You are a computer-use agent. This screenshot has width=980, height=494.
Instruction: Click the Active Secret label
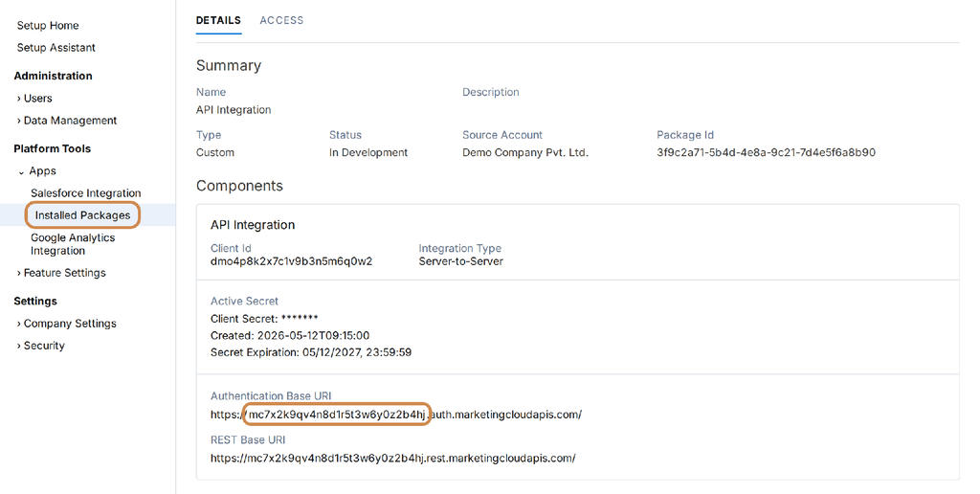(244, 301)
